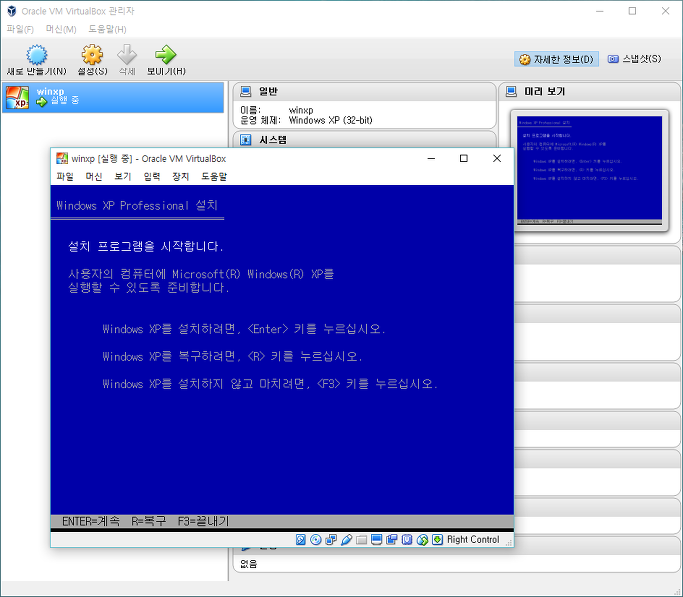Viewport: 683px width, 597px height.
Task: Open the Machine (머신) menu in Manager
Action: point(61,29)
